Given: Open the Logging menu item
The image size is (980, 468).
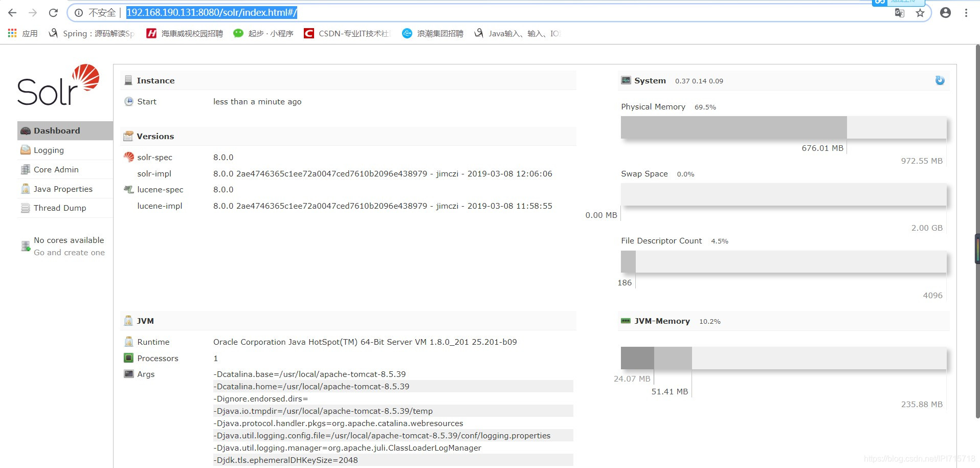Looking at the screenshot, I should [65, 150].
